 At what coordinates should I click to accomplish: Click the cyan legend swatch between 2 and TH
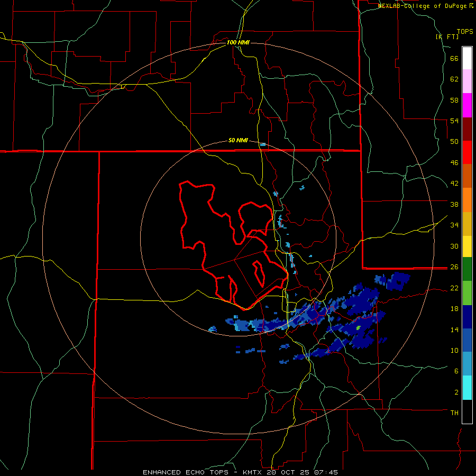[467, 388]
